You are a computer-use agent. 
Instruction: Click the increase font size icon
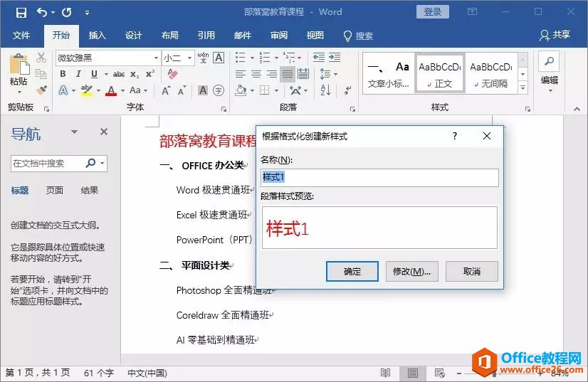[166, 90]
